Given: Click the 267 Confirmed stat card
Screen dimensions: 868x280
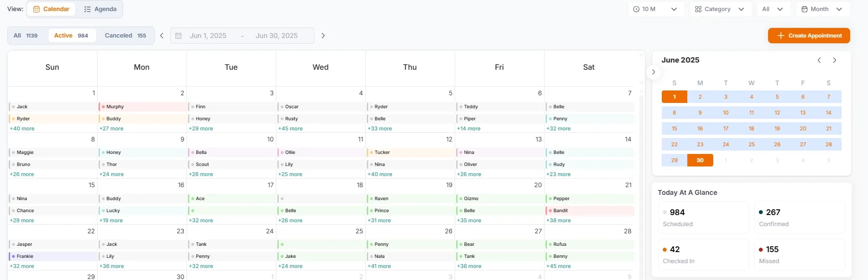Looking at the screenshot, I should (x=800, y=217).
